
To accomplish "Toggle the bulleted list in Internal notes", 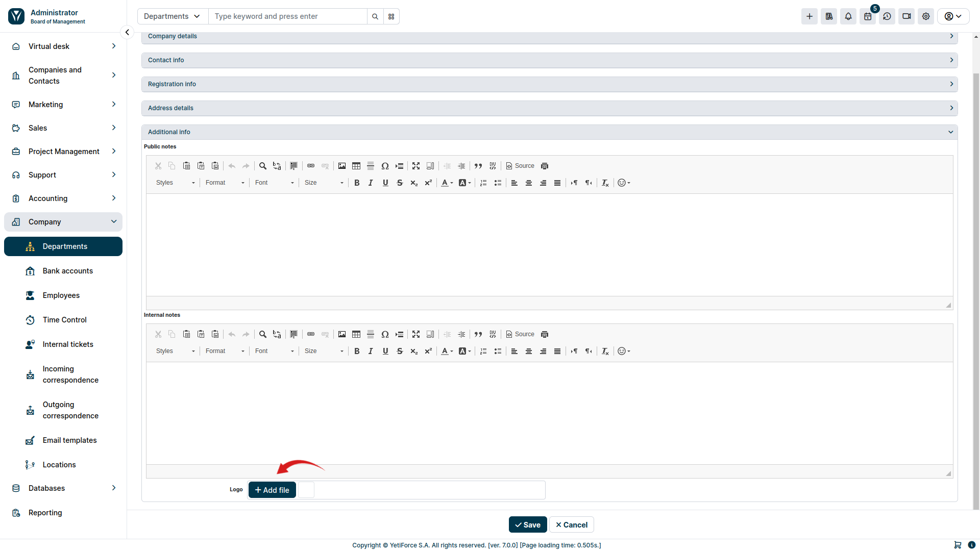I will 498,350.
